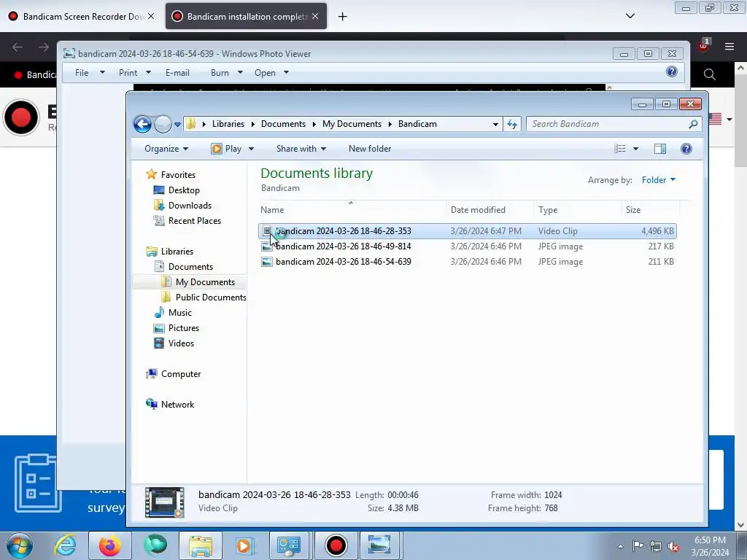
Task: Open the list-all-tabs chevron in browser
Action: (x=630, y=16)
